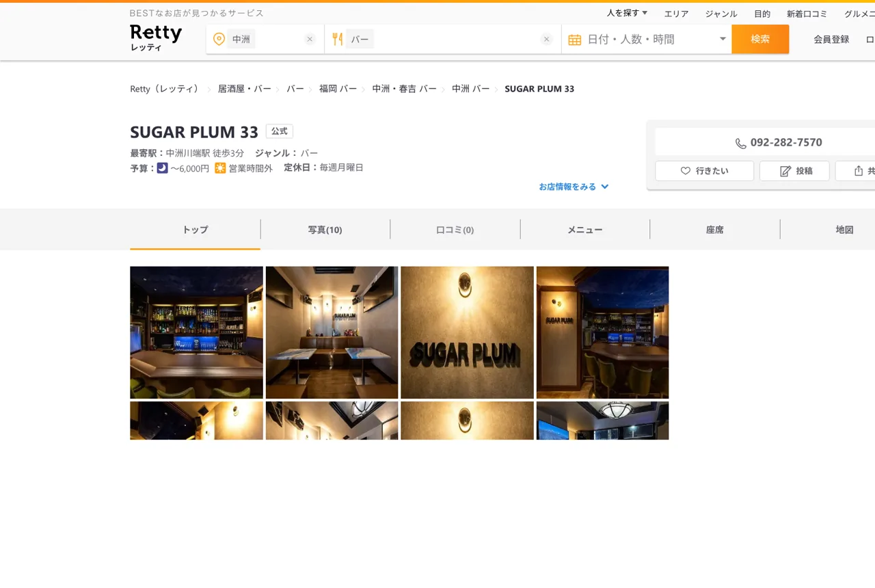Clear the 中洲 area field

pyautogui.click(x=310, y=39)
